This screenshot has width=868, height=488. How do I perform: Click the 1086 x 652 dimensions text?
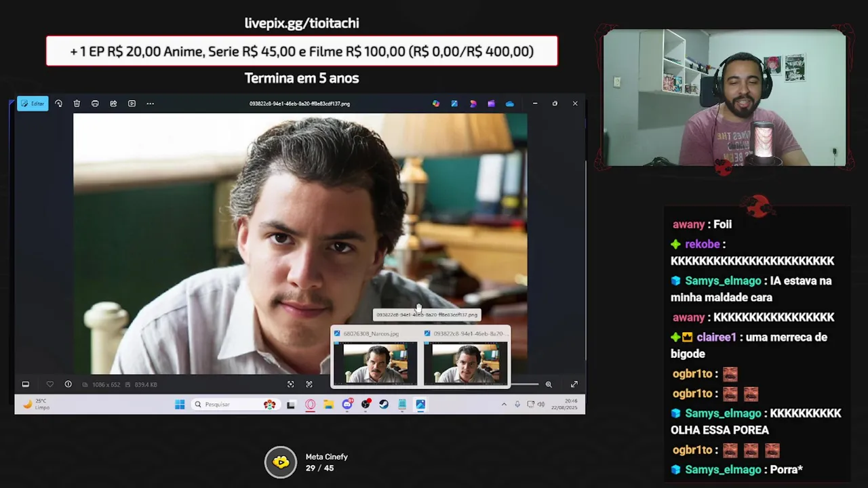pyautogui.click(x=106, y=384)
